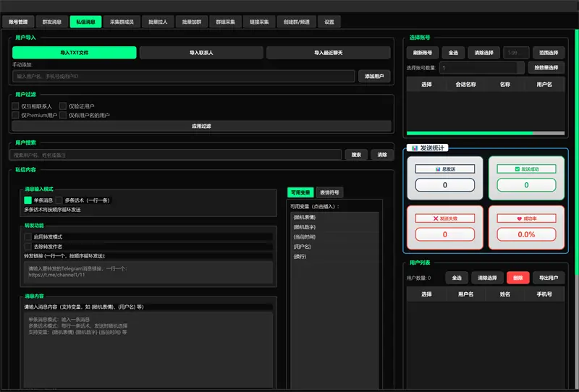Click the 刷新账号 button
This screenshot has height=392, width=579.
pos(423,52)
